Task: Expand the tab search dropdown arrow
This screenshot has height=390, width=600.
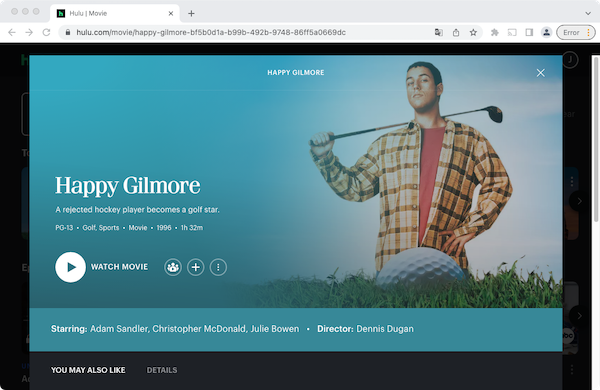Action: click(588, 13)
